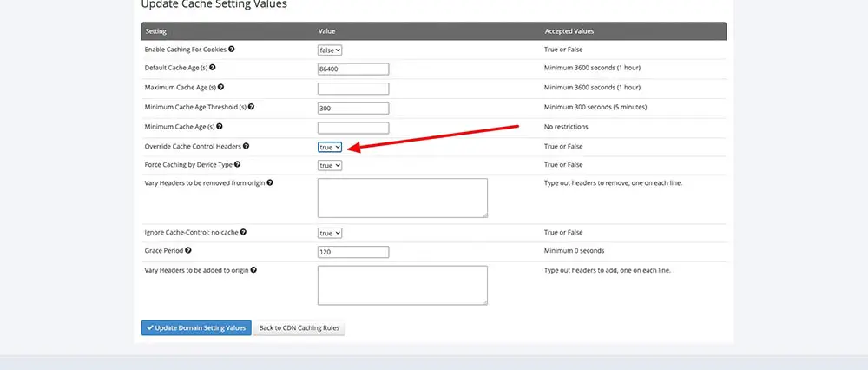This screenshot has height=370, width=868.
Task: Click the text 'Minimum 300 seconds (5 minutes)'
Action: click(x=595, y=107)
